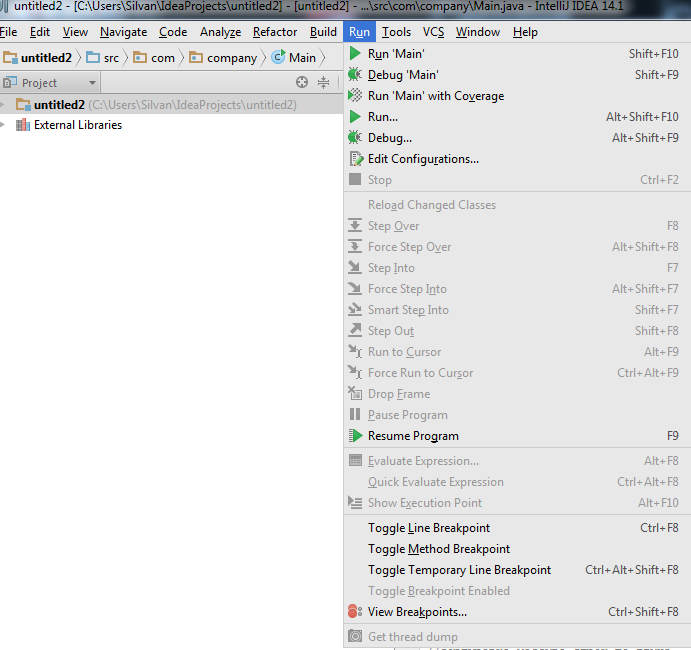Click Main class in navigation breadcrumb
The height and width of the screenshot is (650, 691).
tap(293, 58)
